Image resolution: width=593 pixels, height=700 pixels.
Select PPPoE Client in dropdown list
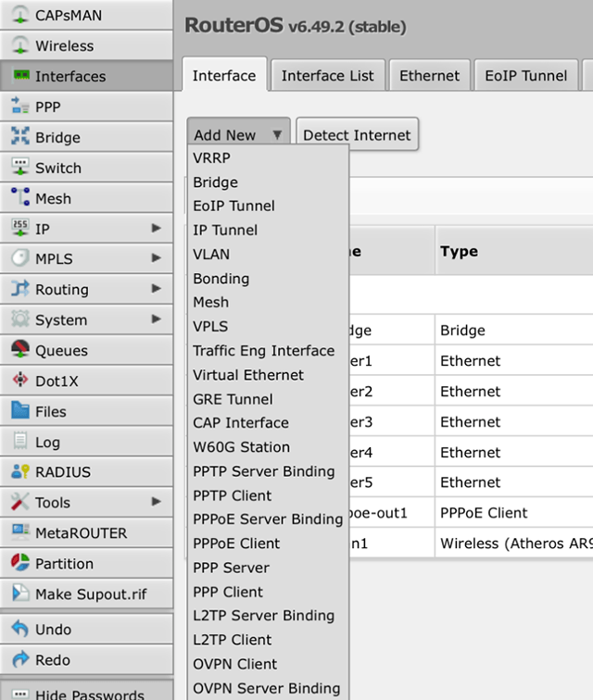(268, 544)
